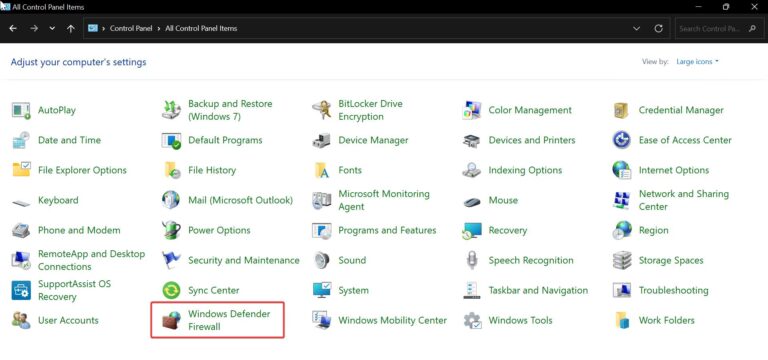
Task: Open Programs and Features link
Action: (387, 230)
